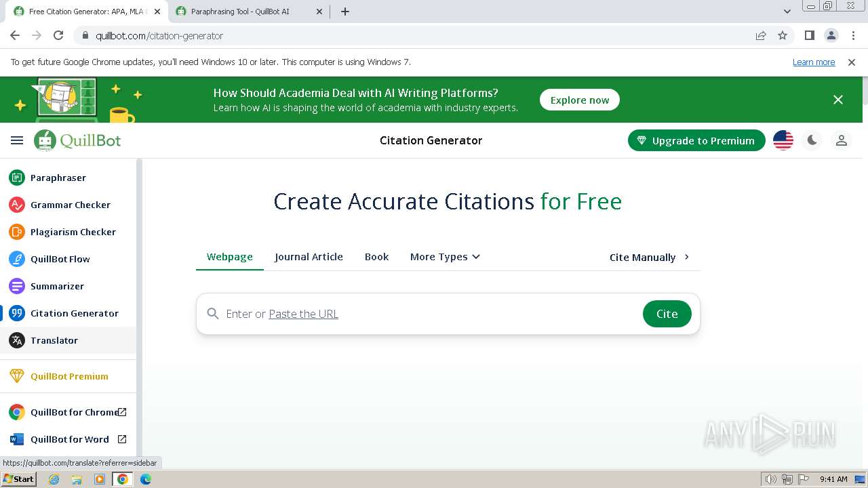
Task: Select the Journal Article tab
Action: (x=309, y=257)
